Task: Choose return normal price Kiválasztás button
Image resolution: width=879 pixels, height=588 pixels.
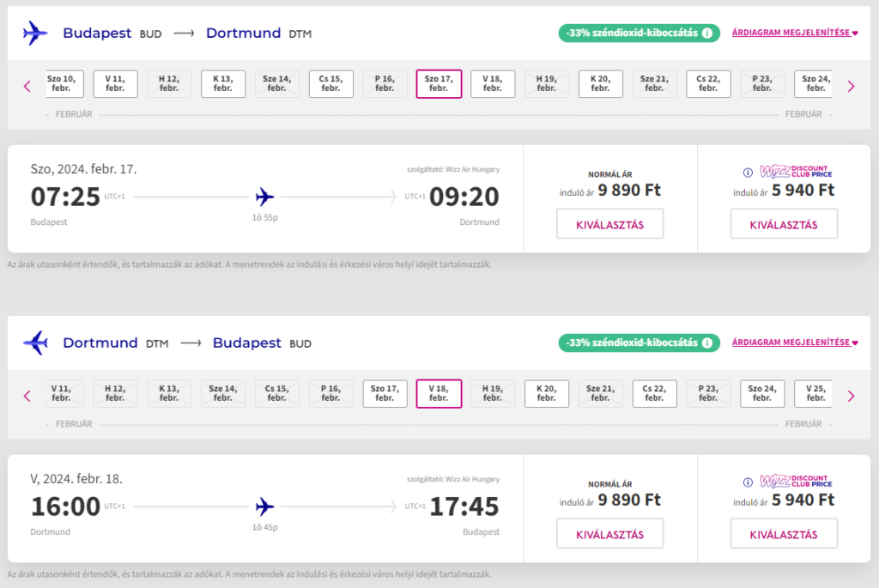Action: coord(609,534)
